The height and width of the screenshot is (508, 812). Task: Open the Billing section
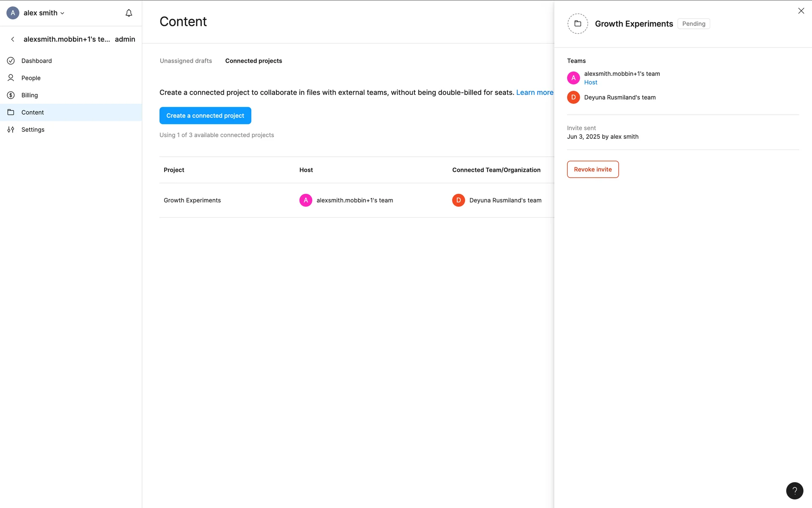coord(30,95)
